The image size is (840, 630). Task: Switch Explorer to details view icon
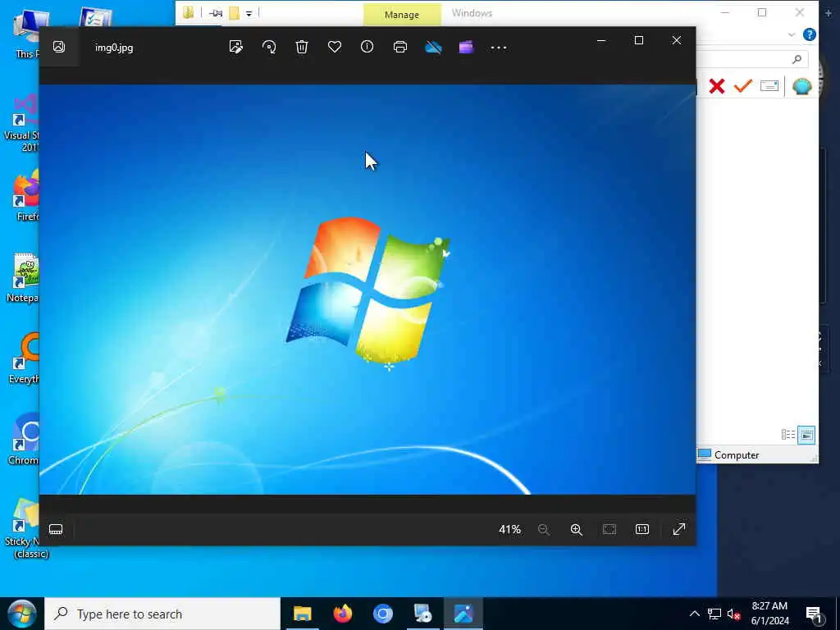point(788,435)
